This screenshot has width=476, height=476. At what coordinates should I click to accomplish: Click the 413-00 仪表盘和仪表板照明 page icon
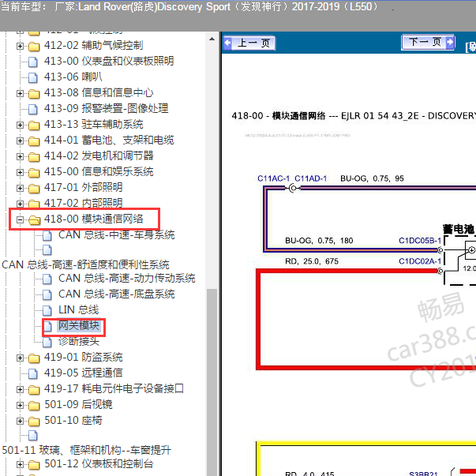coord(33,62)
